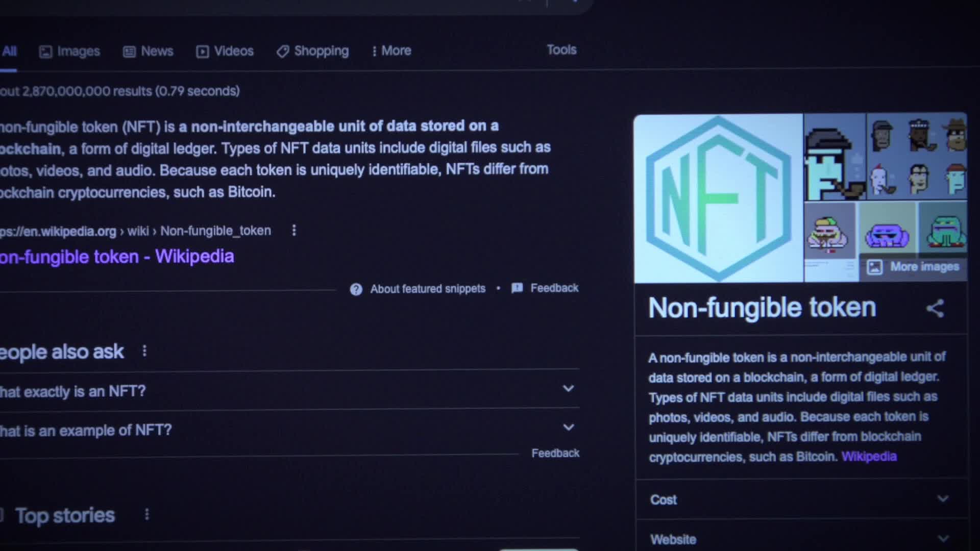This screenshot has width=980, height=551.
Task: Open the Top stories three-dot menu
Action: click(147, 514)
